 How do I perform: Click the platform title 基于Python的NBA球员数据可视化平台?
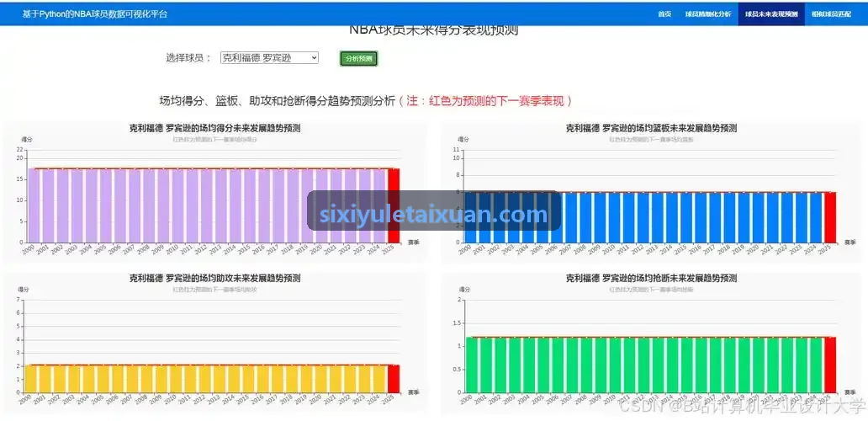click(x=95, y=13)
